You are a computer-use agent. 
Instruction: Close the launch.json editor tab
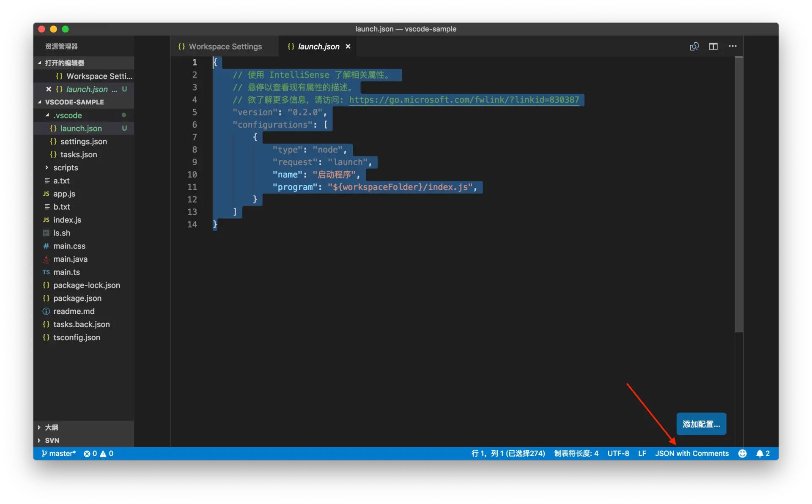[348, 47]
